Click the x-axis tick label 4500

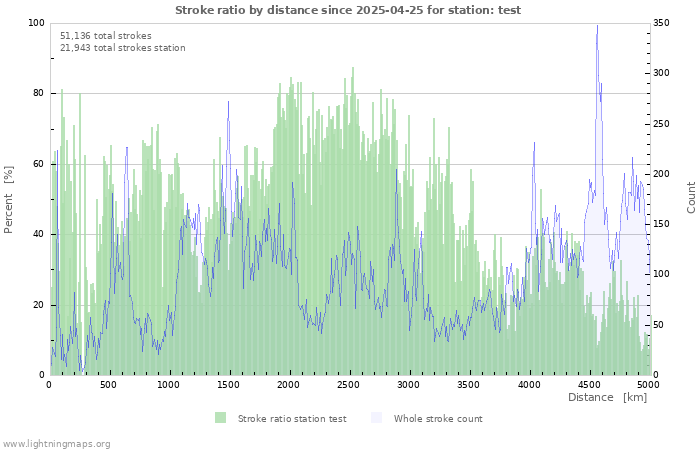[589, 385]
